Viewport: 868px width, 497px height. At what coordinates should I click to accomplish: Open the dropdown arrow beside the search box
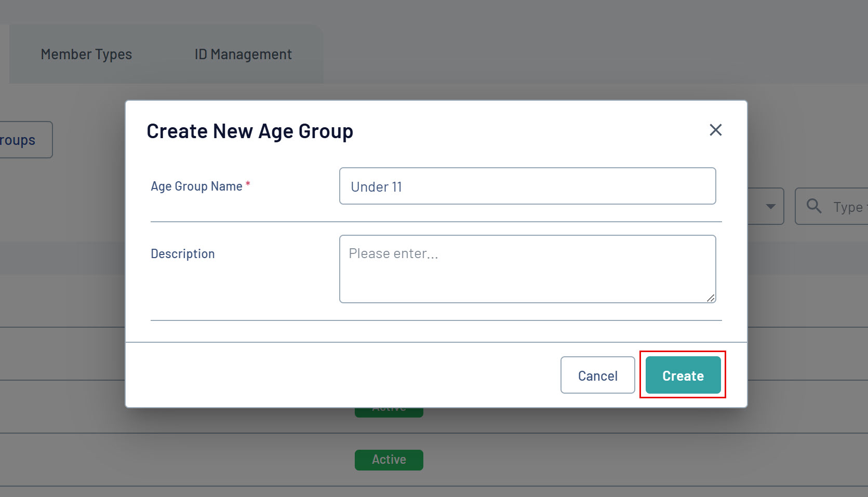[770, 206]
